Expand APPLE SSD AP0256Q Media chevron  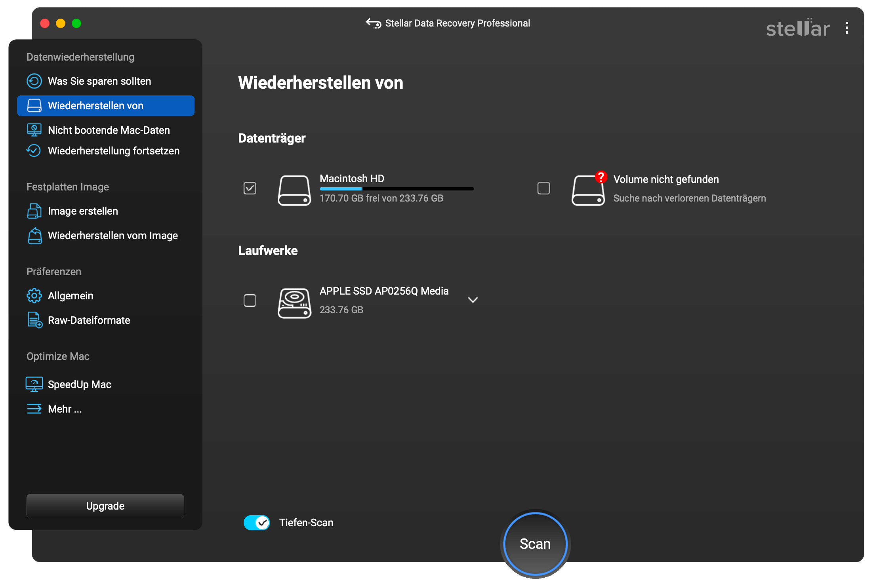473,300
